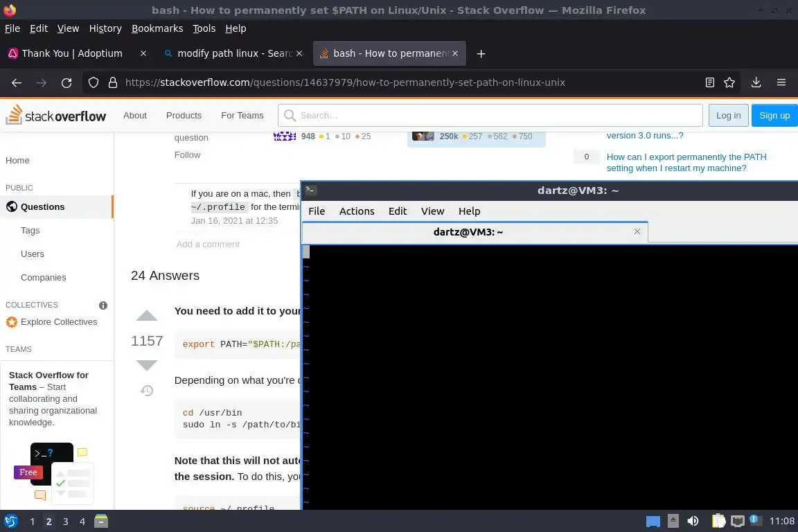
Task: Click Follow under the question
Action: [x=187, y=154]
